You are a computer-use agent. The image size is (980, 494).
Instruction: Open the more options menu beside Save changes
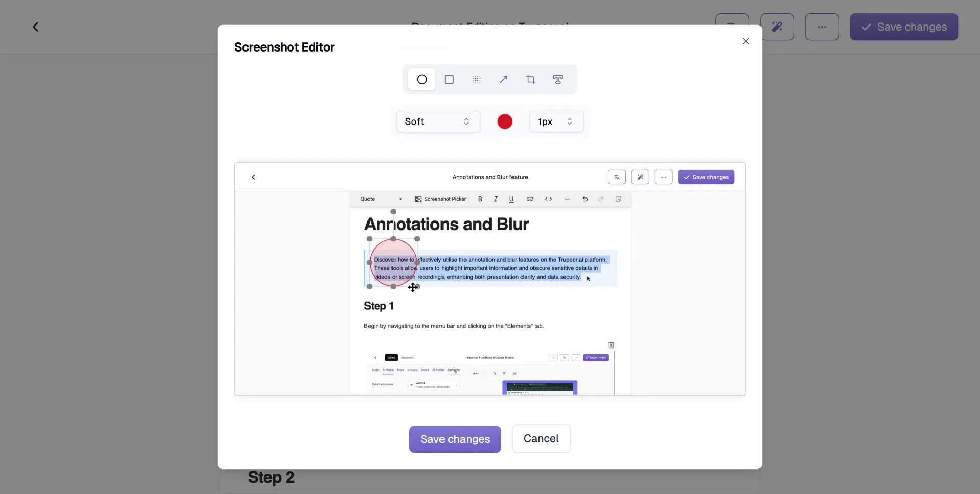[821, 27]
